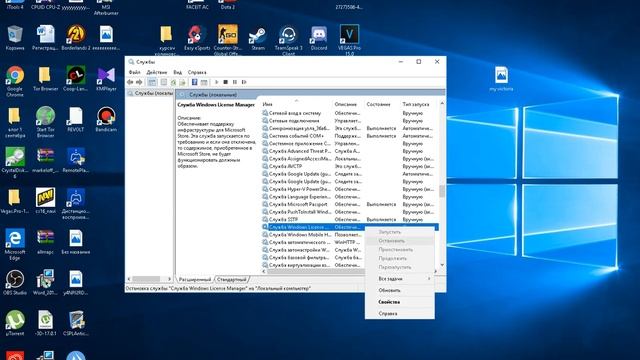Switch to the Стандартный tab
Image resolution: width=640 pixels, height=360 pixels.
coord(232,280)
